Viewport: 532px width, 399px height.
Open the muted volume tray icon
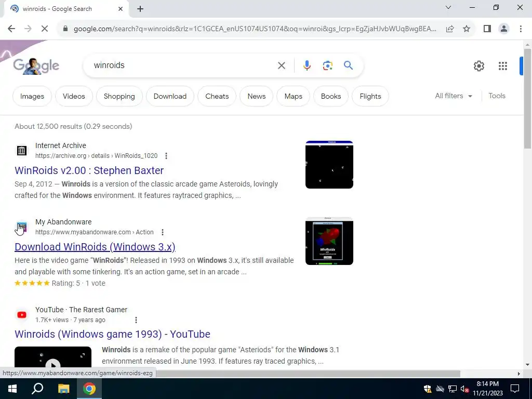click(464, 389)
